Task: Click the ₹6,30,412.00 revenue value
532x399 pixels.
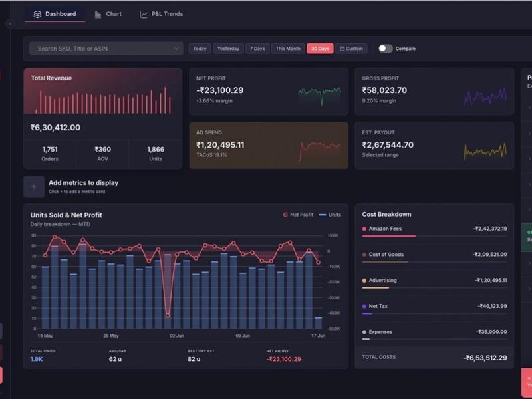Action: click(56, 128)
